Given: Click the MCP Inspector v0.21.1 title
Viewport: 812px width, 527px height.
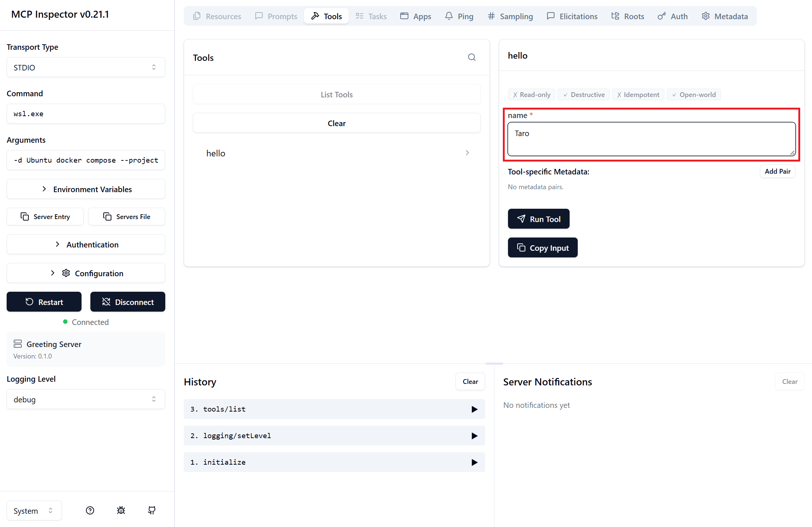Looking at the screenshot, I should tap(60, 14).
